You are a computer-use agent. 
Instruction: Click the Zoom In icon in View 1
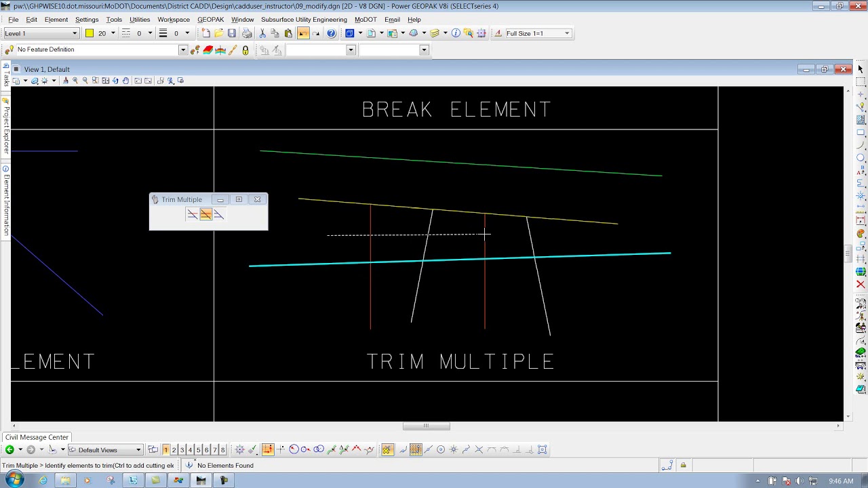75,81
